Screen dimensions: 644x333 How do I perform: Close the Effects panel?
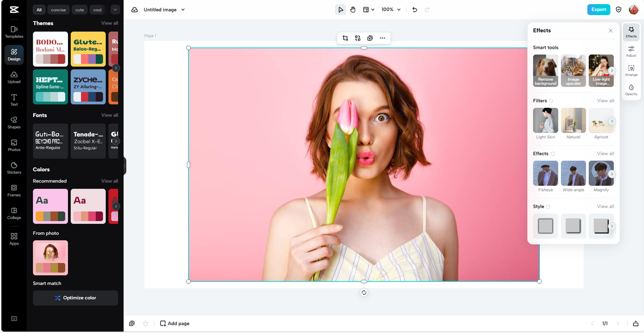point(610,31)
